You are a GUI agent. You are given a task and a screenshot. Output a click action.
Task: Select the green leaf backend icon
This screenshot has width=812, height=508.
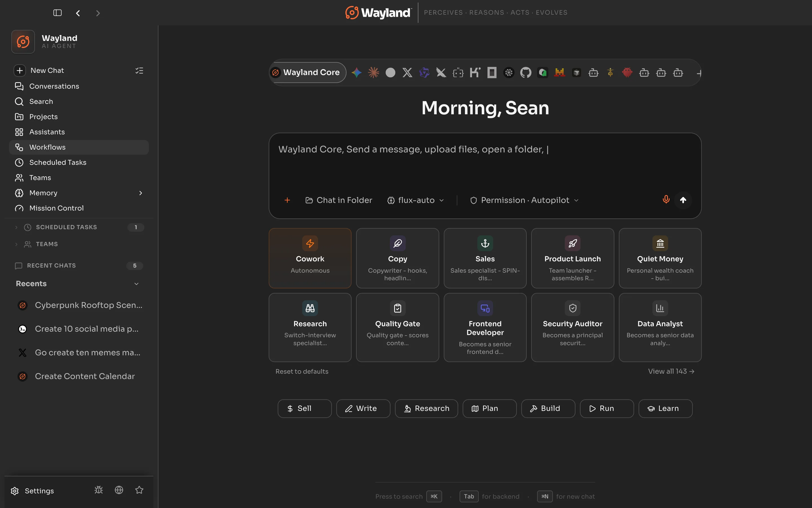point(542,73)
